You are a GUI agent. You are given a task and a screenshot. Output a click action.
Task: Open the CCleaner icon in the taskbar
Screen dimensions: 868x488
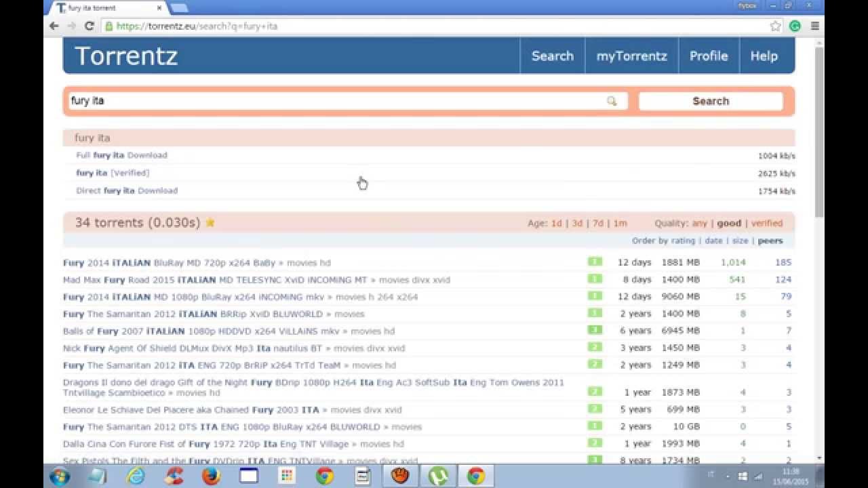point(174,476)
